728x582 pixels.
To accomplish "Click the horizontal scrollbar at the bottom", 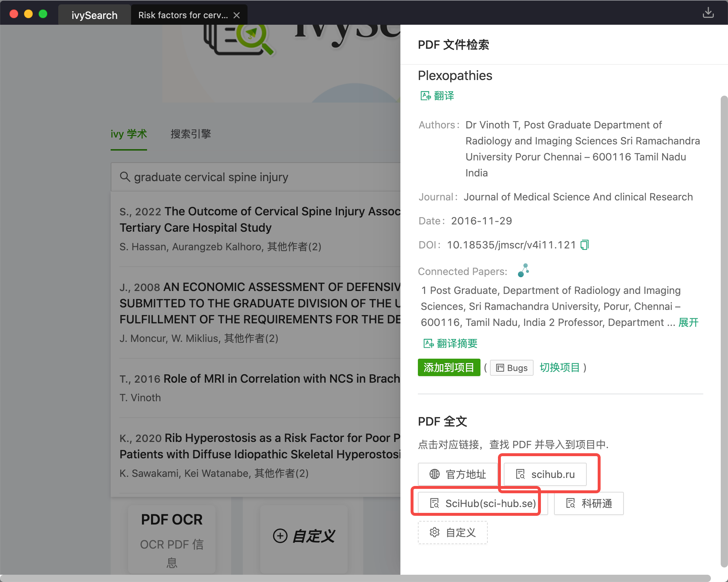I will (x=355, y=578).
